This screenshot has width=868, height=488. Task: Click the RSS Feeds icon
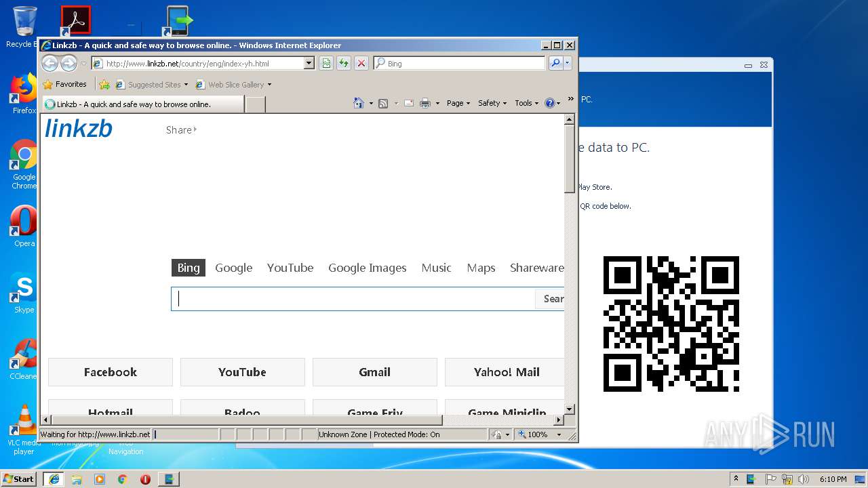pos(383,103)
